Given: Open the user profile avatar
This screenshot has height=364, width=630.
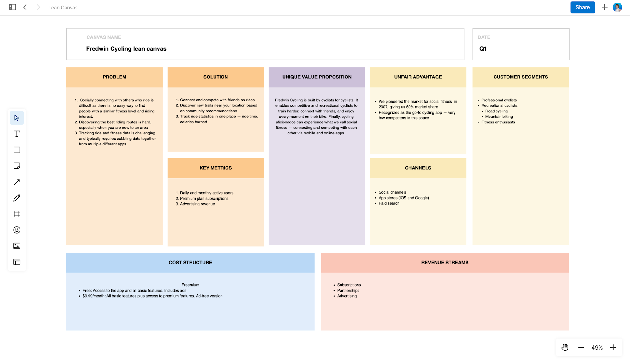Looking at the screenshot, I should [x=617, y=7].
